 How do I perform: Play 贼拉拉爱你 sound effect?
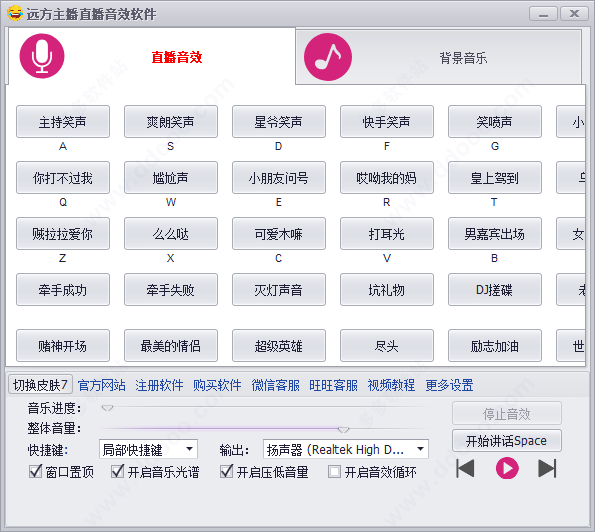tap(63, 234)
